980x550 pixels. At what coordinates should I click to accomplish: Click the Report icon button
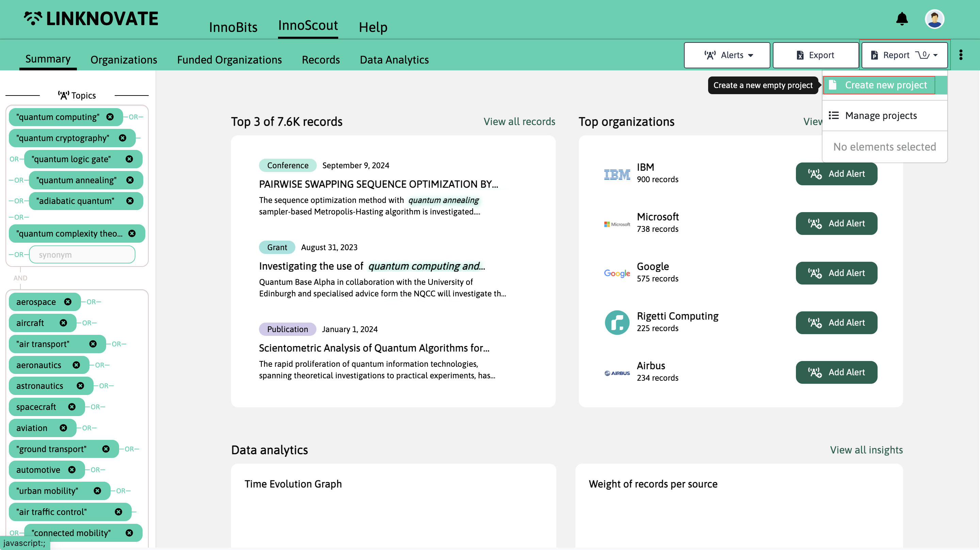point(874,55)
